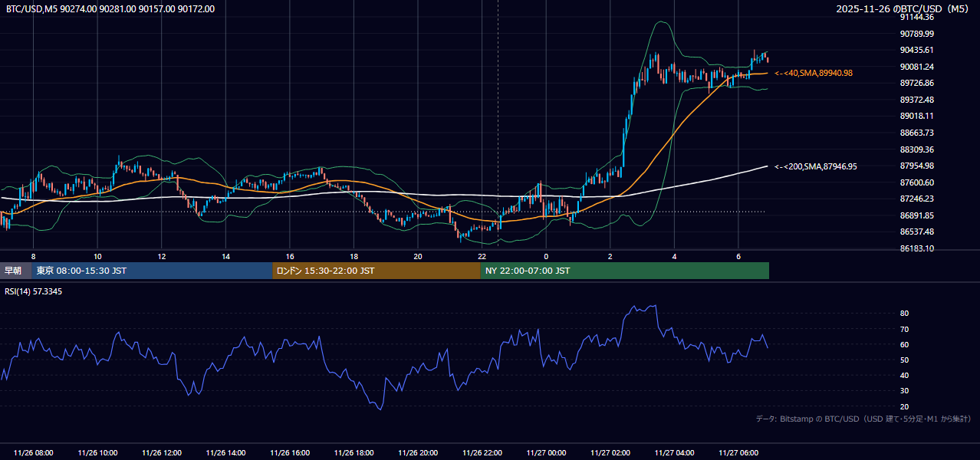Click the bottom time label 11/26 14:00

point(225,453)
